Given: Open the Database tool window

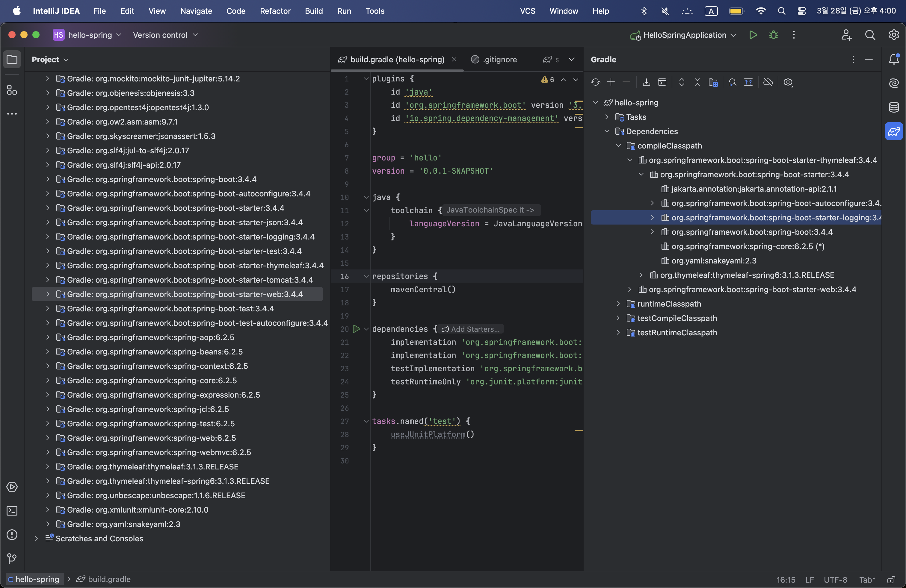Looking at the screenshot, I should (894, 107).
